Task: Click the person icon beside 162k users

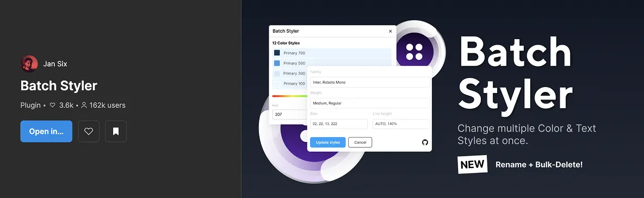Action: click(x=84, y=105)
